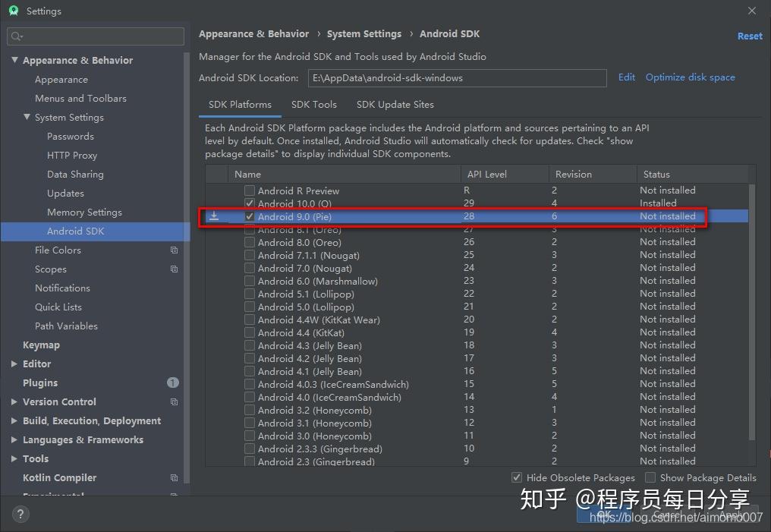771x532 pixels.
Task: Expand the Tools tree node
Action: 14,458
